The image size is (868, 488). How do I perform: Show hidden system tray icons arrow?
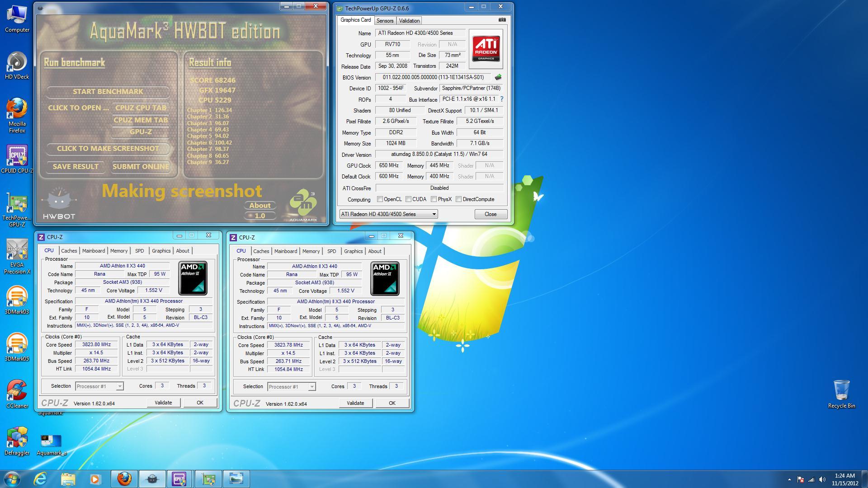coord(789,479)
